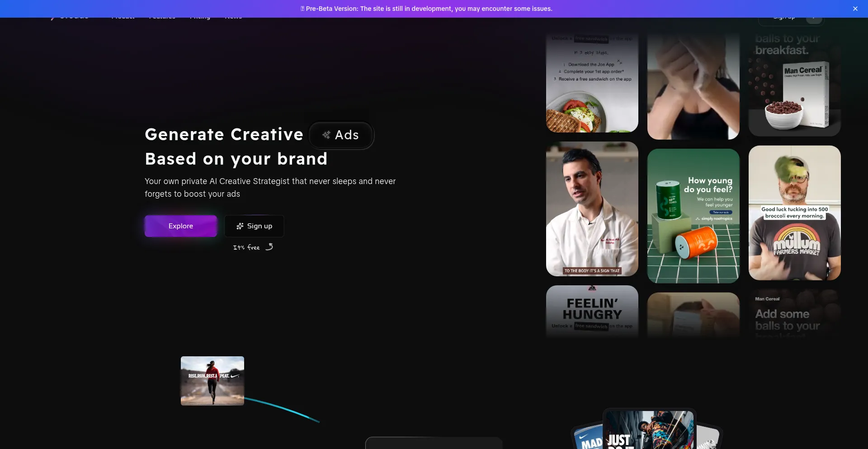Screen dimensions: 868x449
Task: Click the sparkle icon in the Ads pill
Action: (326, 135)
